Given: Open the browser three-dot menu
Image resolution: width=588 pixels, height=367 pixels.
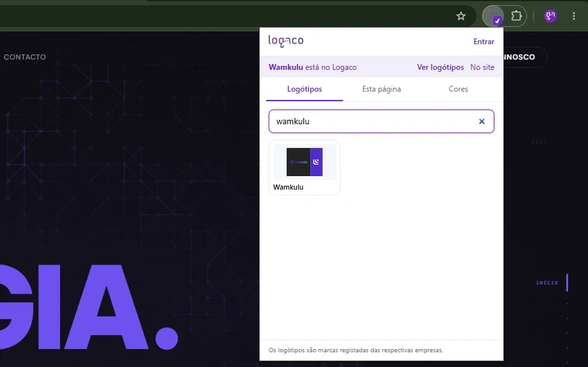Looking at the screenshot, I should click(574, 16).
